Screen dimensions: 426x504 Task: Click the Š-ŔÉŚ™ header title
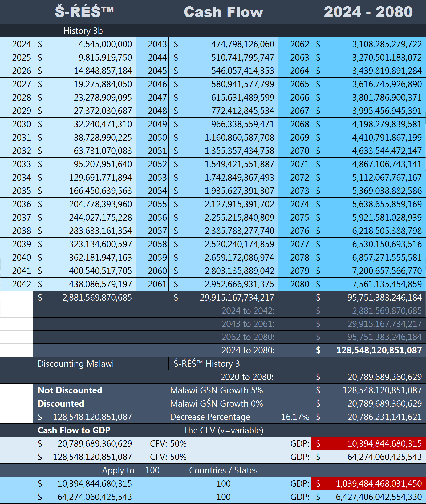(84, 12)
